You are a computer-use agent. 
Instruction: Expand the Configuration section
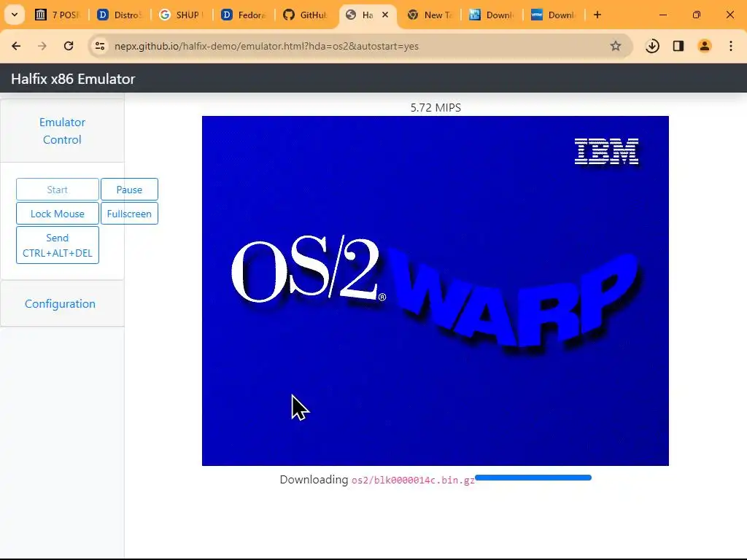pos(60,304)
